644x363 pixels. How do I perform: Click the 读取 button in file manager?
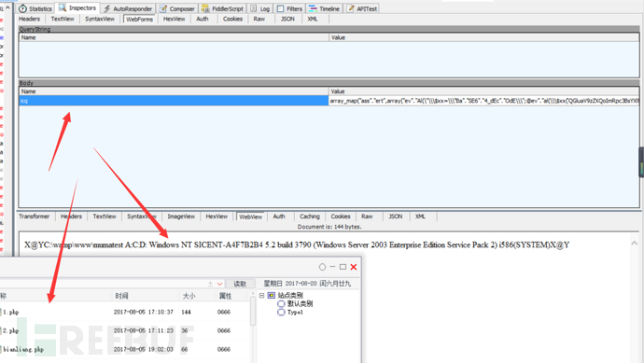pos(240,284)
